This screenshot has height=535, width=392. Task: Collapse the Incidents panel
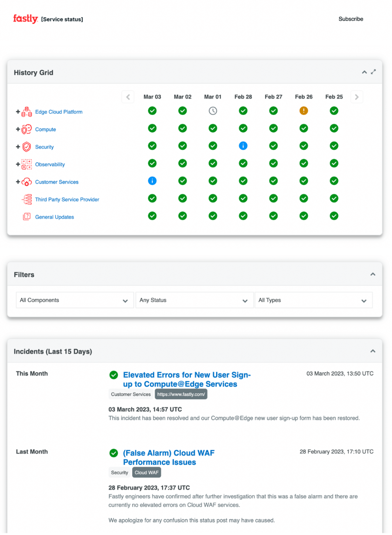click(373, 351)
